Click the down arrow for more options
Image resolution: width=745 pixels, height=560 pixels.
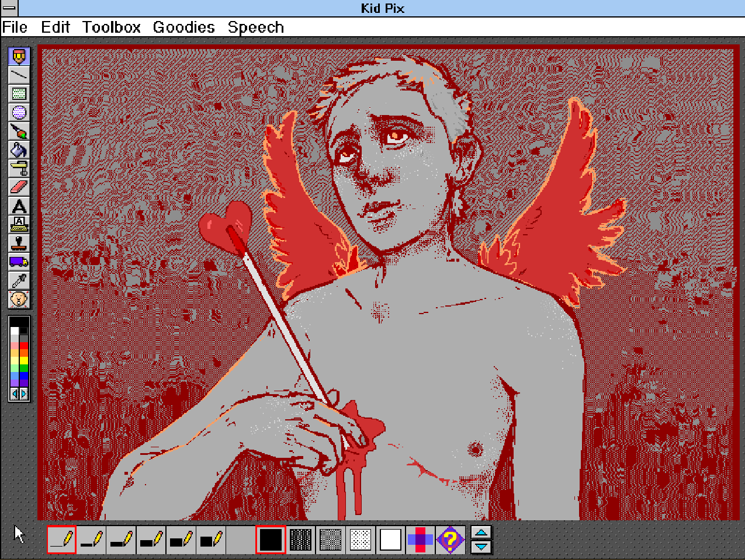481,547
